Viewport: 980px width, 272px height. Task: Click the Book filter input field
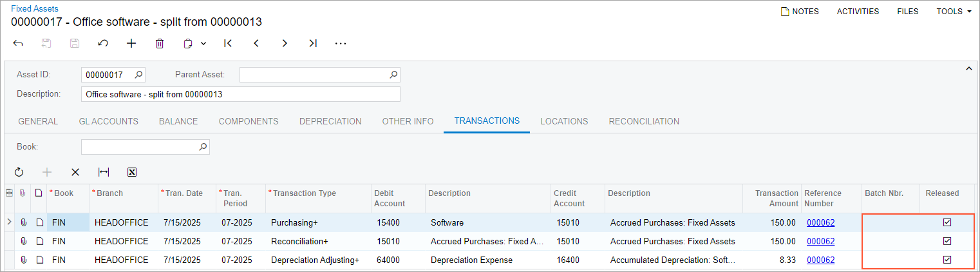tap(139, 147)
